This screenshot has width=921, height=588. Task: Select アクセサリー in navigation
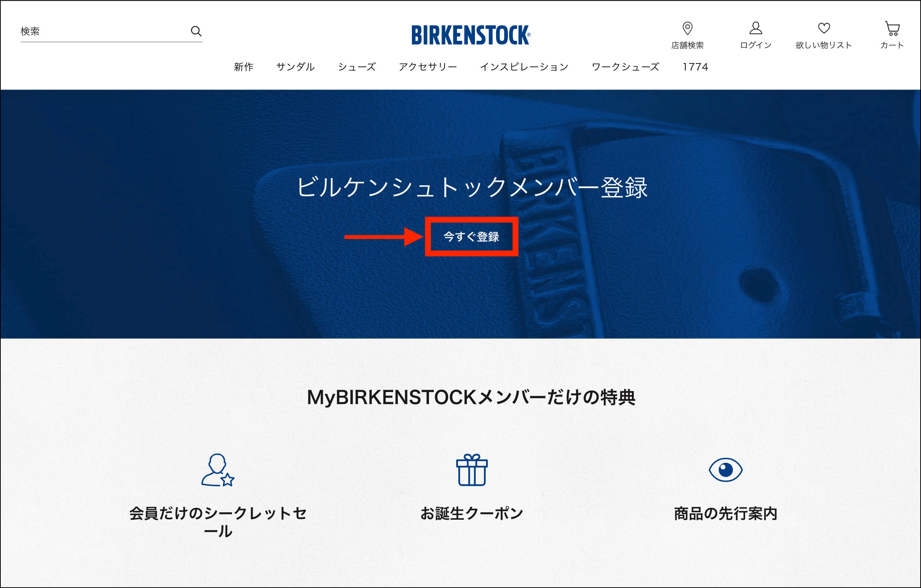click(427, 67)
